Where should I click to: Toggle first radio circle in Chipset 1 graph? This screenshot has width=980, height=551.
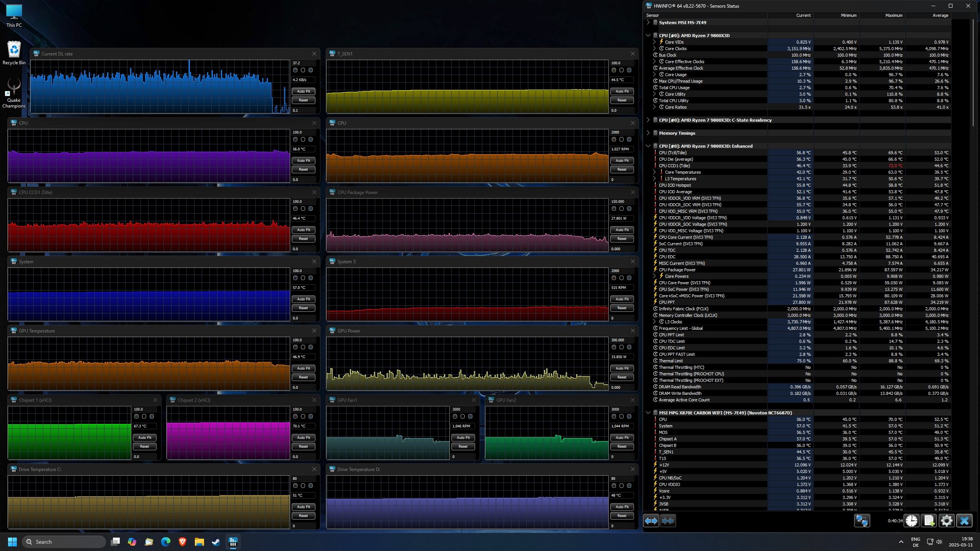pos(136,416)
